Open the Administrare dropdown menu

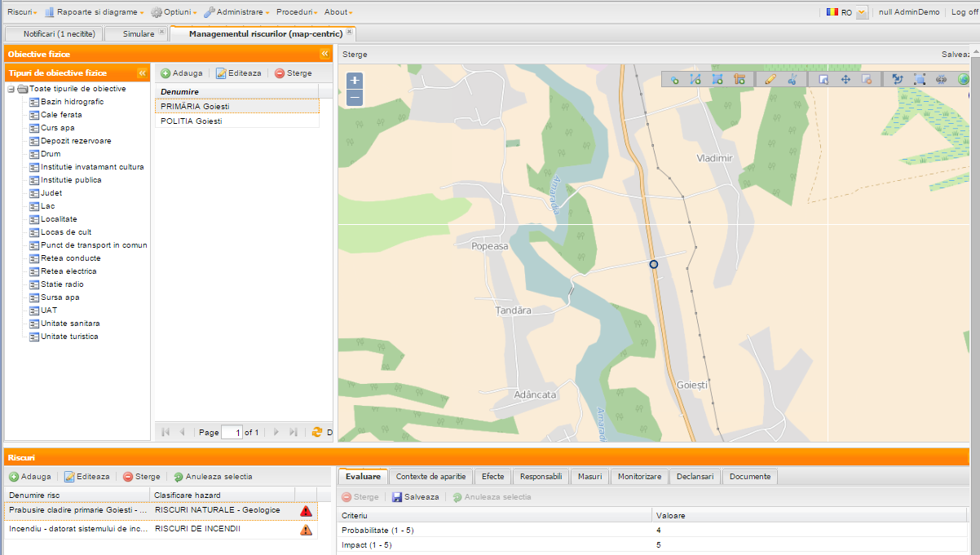pyautogui.click(x=236, y=12)
